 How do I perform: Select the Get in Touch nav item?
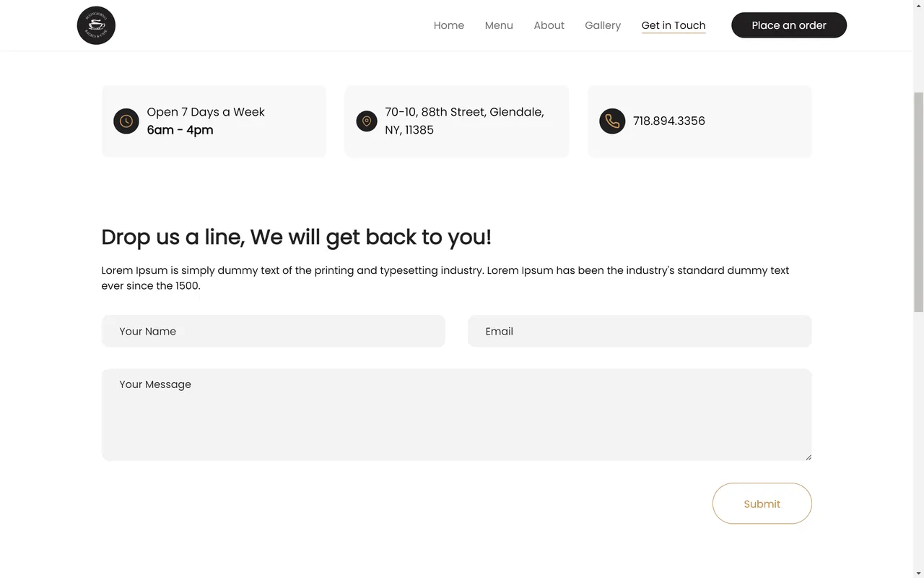click(673, 25)
